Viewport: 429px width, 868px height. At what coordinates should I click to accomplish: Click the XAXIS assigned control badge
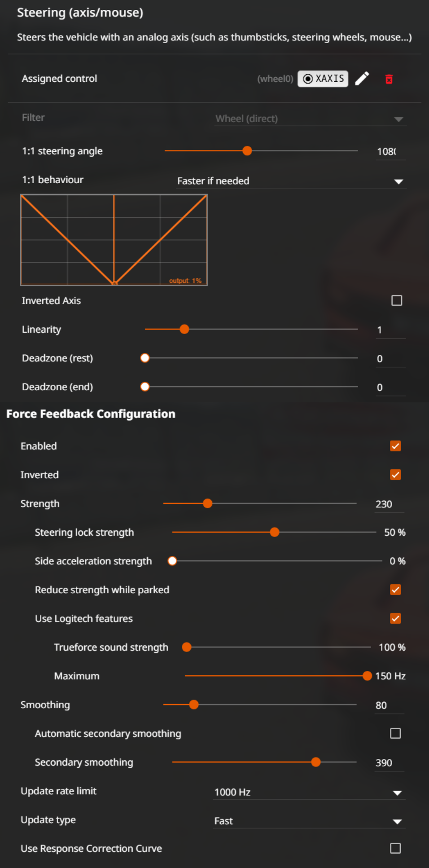[323, 79]
